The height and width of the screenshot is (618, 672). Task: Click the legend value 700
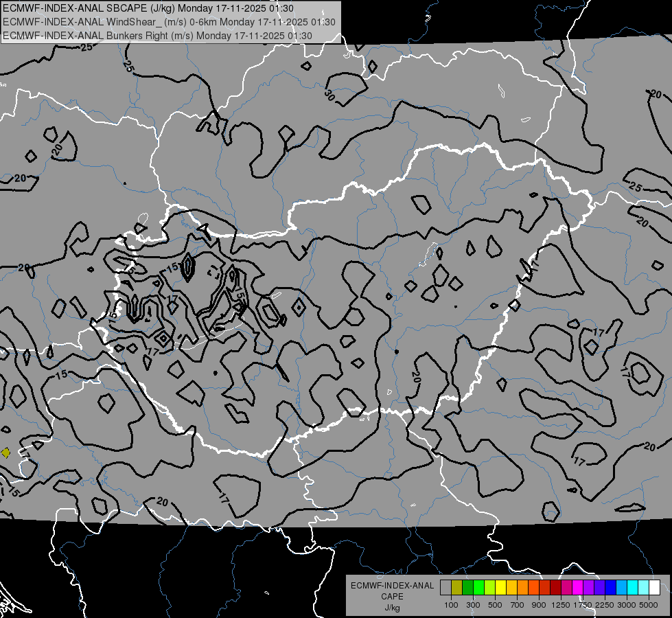[x=518, y=605]
